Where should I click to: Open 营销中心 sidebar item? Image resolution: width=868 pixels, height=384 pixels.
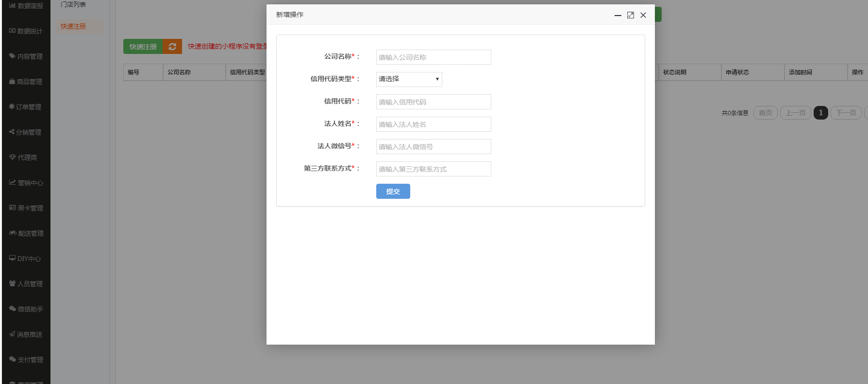26,183
